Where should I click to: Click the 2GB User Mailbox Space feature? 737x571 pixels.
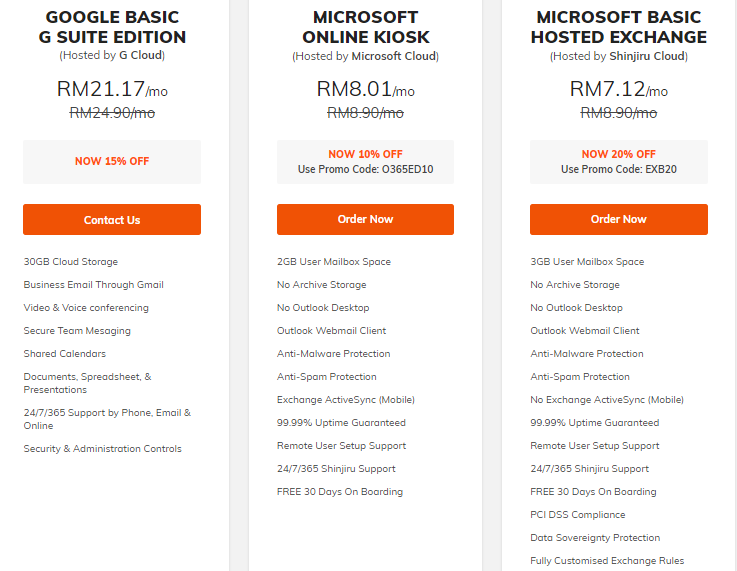coord(334,262)
